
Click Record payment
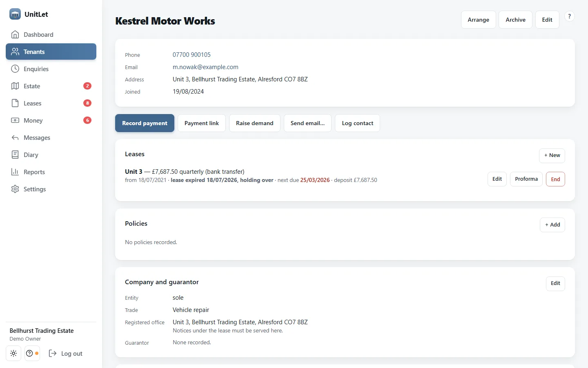click(x=145, y=123)
